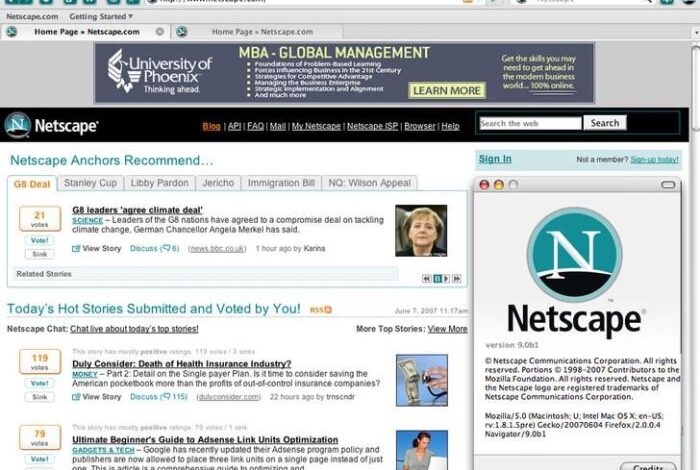Viewport: 700px width, 470px height.
Task: Click the woman thumbnail for Adsense story
Action: [x=422, y=450]
